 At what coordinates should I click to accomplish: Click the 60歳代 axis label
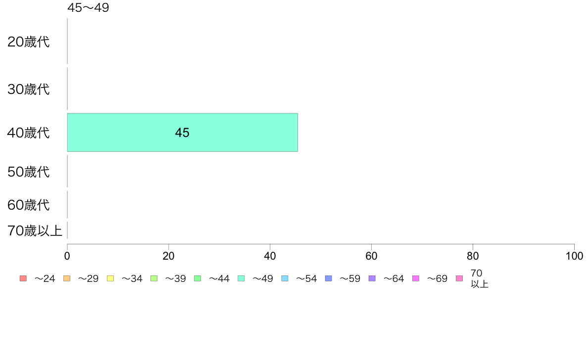(29, 205)
